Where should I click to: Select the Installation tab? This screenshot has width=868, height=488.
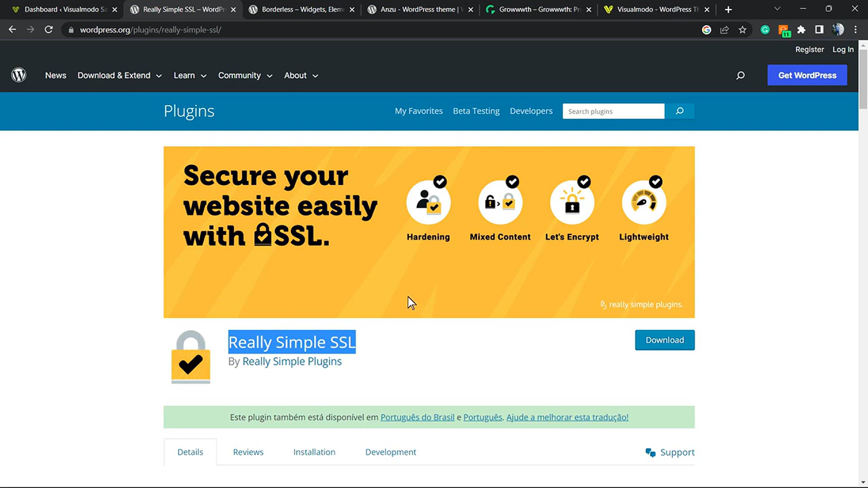click(x=314, y=452)
